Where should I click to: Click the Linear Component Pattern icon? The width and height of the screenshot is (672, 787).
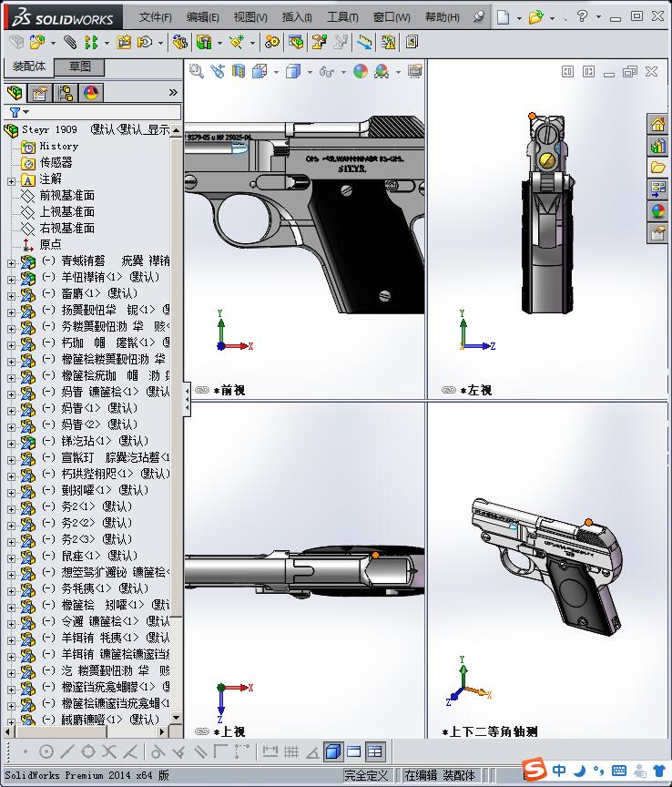tap(91, 42)
